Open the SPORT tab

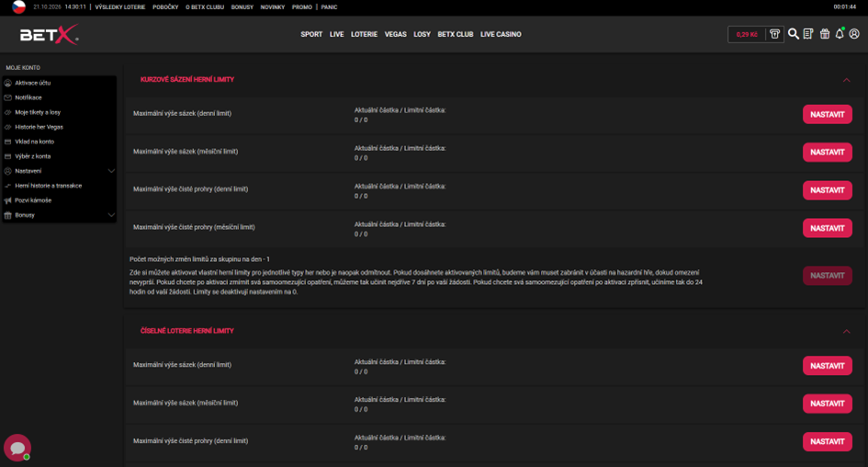311,34
